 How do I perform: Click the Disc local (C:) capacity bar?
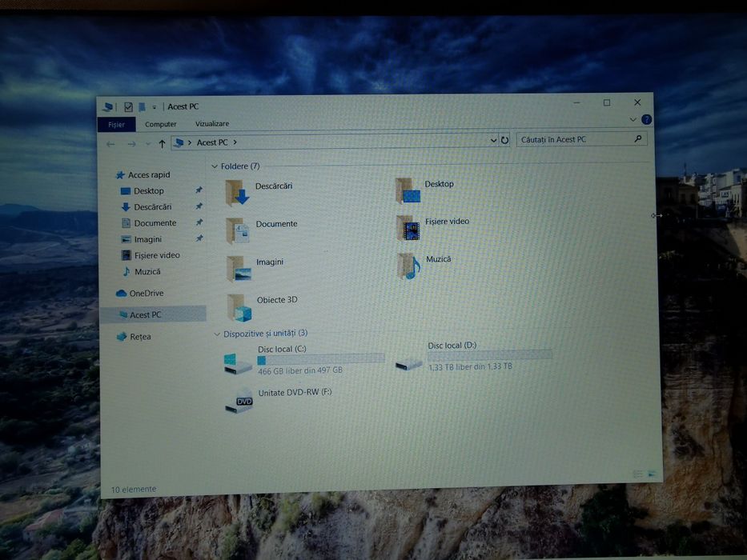tap(321, 359)
